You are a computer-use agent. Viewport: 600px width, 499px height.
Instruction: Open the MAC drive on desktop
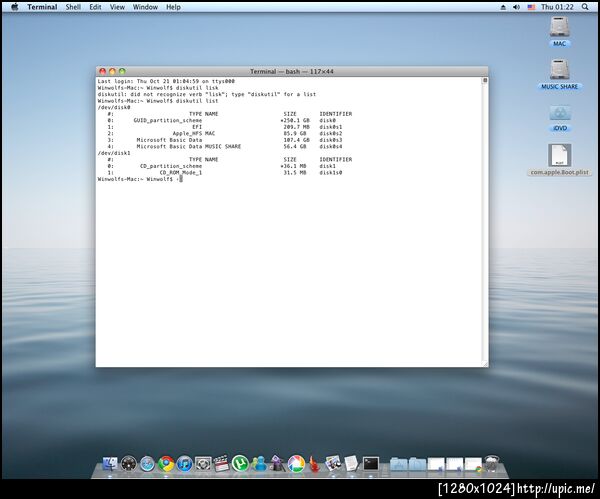click(x=560, y=29)
